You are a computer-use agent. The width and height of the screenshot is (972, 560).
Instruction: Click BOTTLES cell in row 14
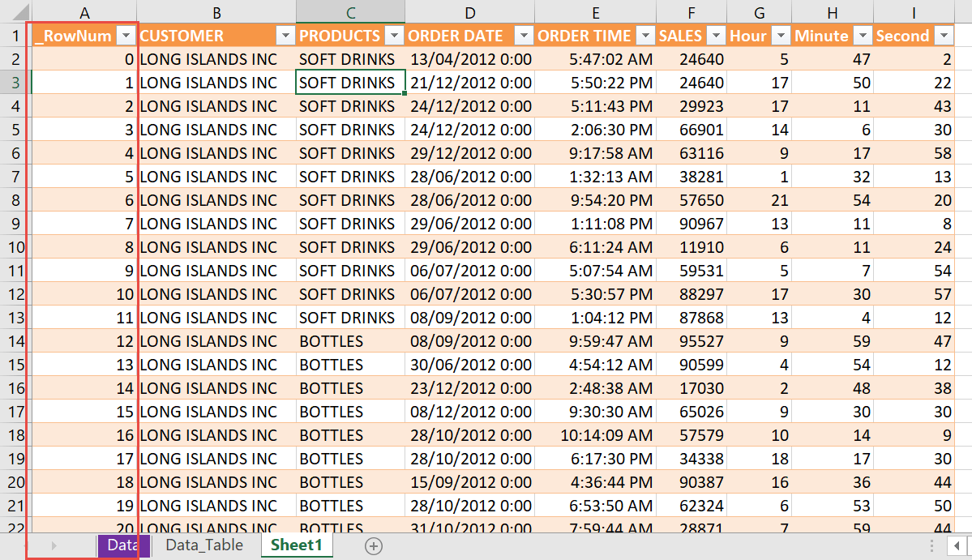click(x=350, y=341)
